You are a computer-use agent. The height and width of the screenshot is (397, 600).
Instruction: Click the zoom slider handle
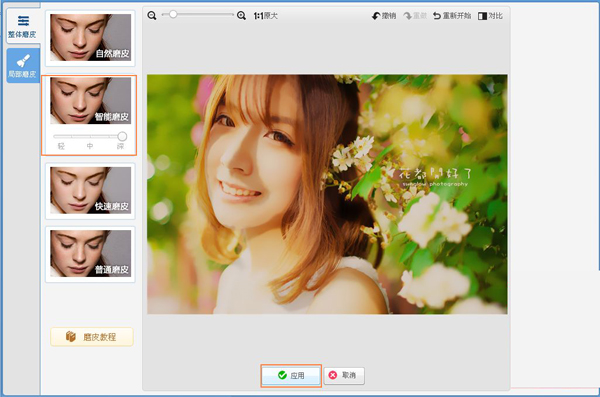coord(173,15)
